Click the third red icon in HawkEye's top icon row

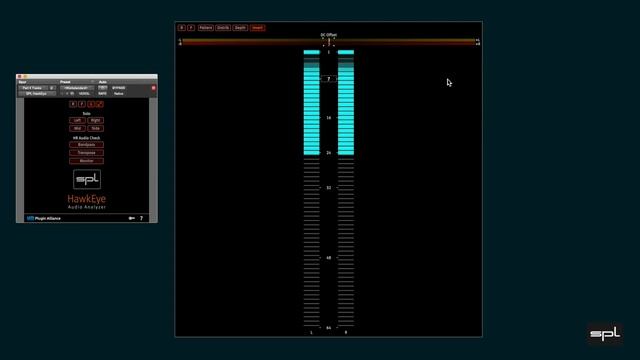point(91,104)
